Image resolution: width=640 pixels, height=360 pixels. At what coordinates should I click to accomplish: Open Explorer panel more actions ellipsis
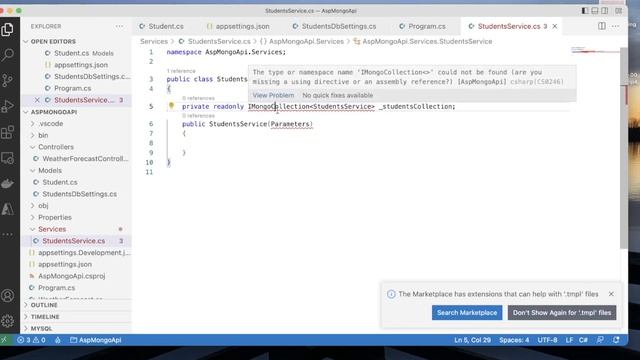click(x=119, y=26)
